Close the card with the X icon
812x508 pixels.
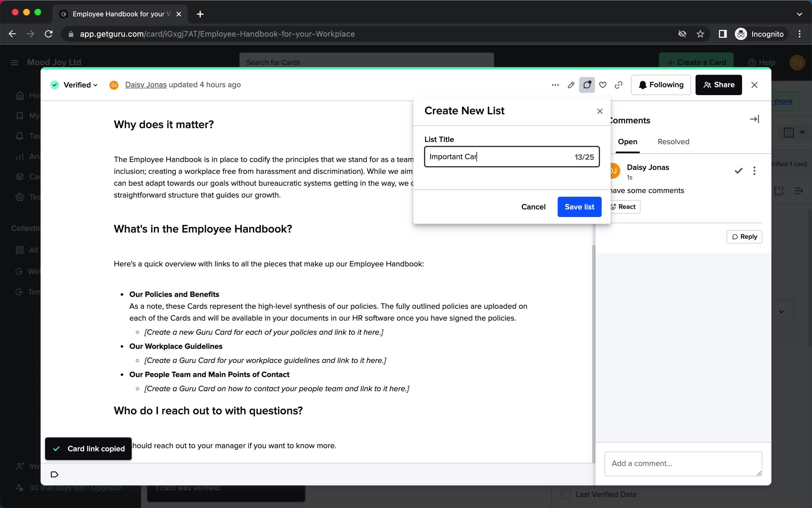(x=754, y=85)
